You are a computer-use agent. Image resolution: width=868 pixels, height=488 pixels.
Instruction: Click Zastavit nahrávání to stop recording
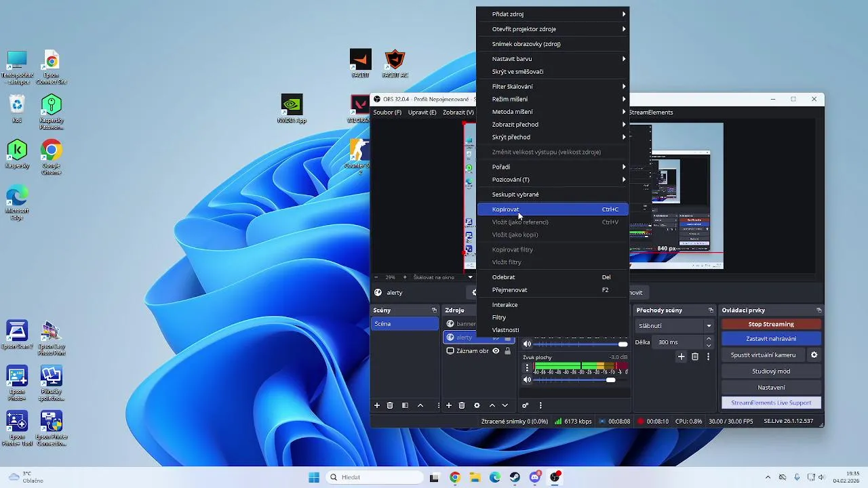click(x=771, y=338)
